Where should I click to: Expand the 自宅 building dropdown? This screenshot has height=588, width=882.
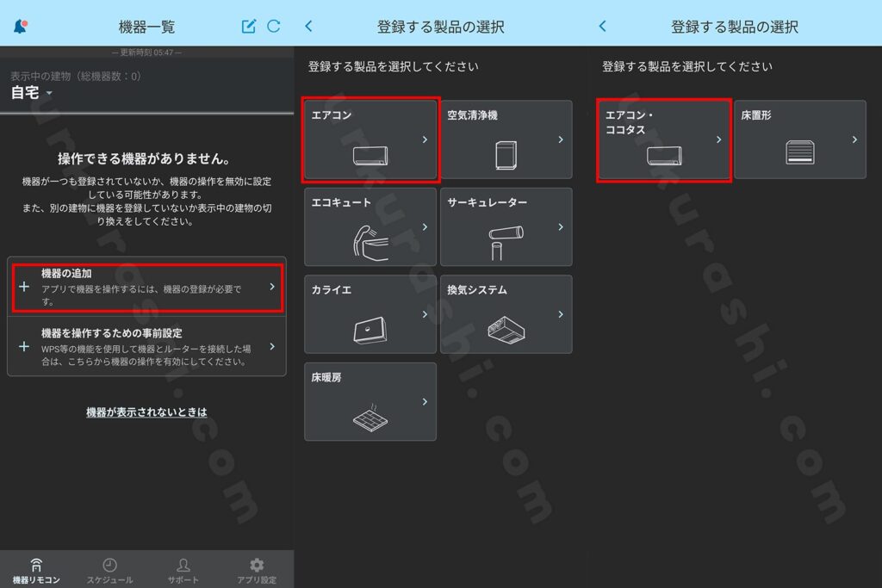32,93
